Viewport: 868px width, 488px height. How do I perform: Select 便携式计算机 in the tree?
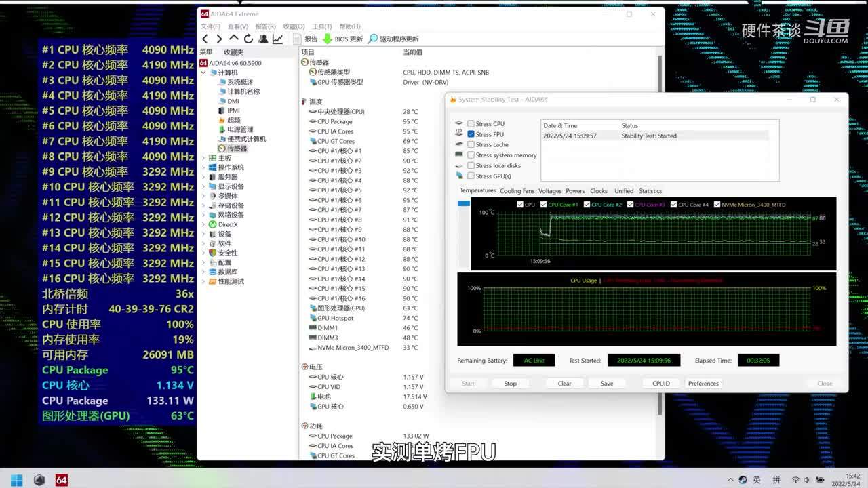242,139
